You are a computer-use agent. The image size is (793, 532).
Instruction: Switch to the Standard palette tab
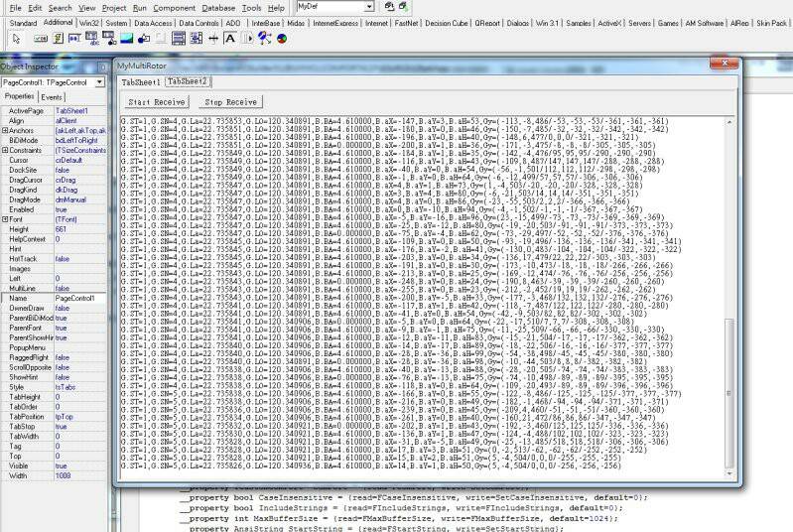23,23
